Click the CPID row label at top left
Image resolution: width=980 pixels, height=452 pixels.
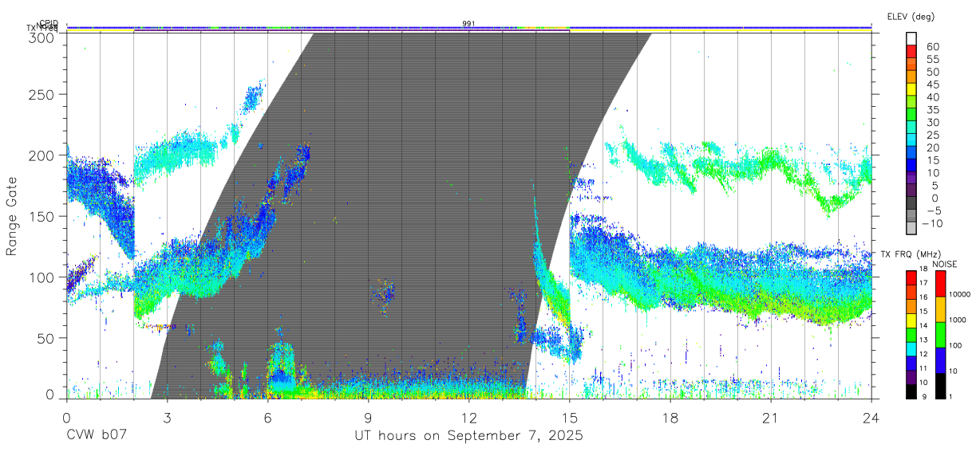[x=49, y=23]
